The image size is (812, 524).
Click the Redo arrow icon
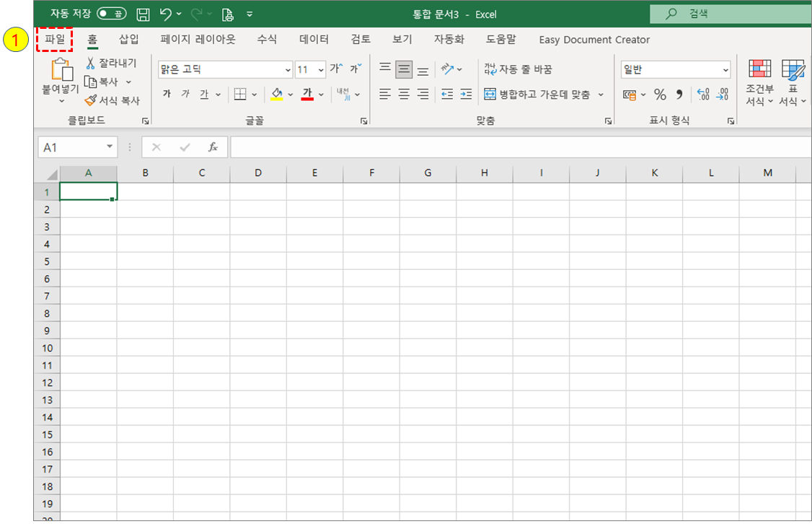196,14
